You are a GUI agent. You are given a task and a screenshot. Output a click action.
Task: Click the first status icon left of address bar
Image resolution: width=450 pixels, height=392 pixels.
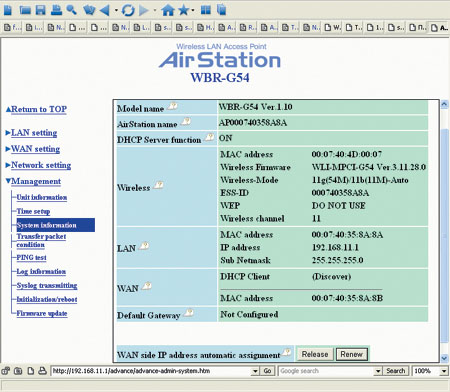pyautogui.click(x=6, y=371)
